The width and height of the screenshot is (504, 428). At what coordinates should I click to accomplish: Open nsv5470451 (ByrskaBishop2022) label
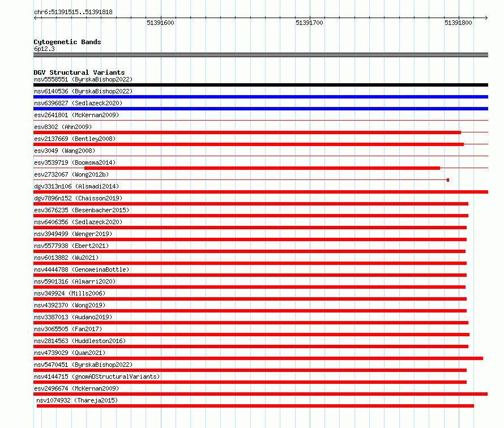click(x=83, y=365)
